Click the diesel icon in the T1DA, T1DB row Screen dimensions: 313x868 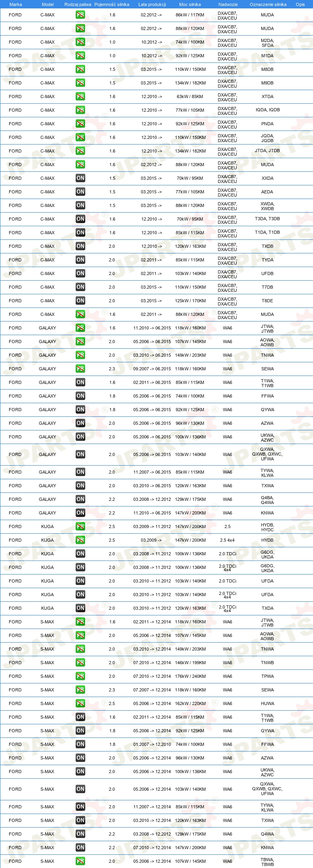[x=80, y=233]
